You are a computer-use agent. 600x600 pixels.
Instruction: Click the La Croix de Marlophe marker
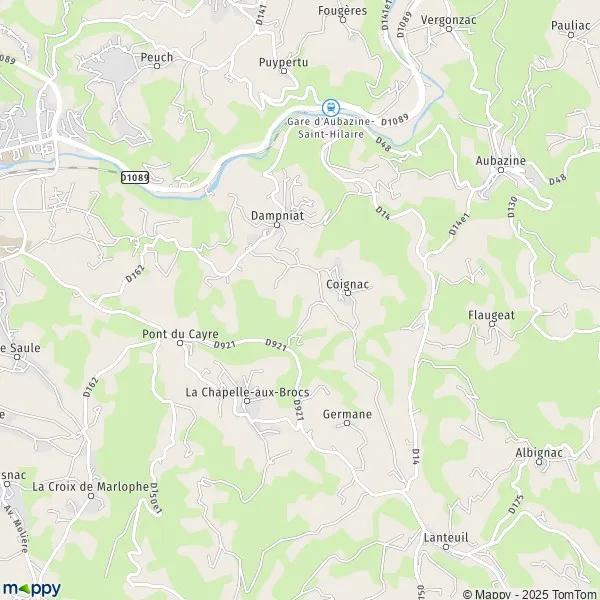point(91,496)
